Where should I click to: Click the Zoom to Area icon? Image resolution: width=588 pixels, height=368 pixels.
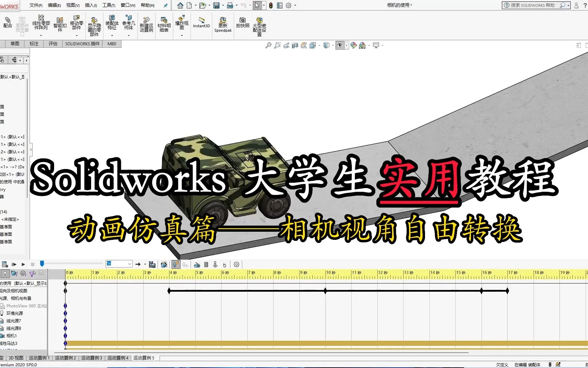(277, 45)
